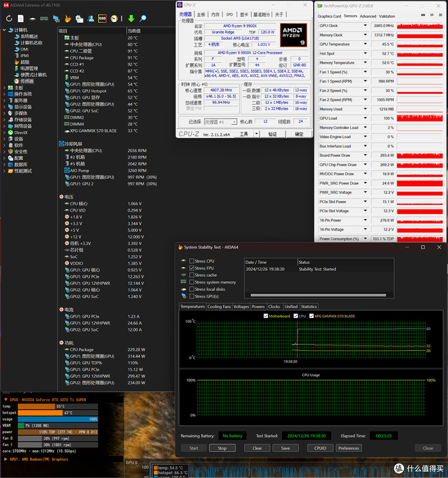Select 超频 flame item in tree
This screenshot has width=448, height=478.
click(22, 62)
